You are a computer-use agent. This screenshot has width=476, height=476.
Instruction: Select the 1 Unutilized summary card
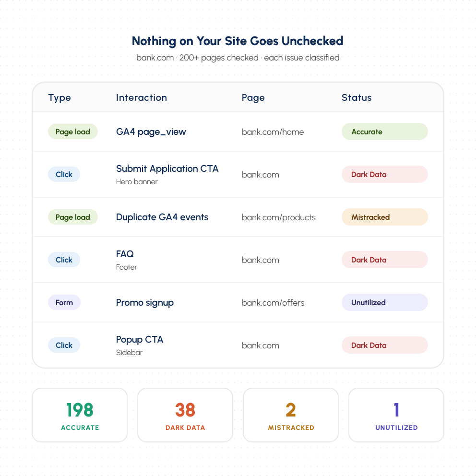click(396, 415)
